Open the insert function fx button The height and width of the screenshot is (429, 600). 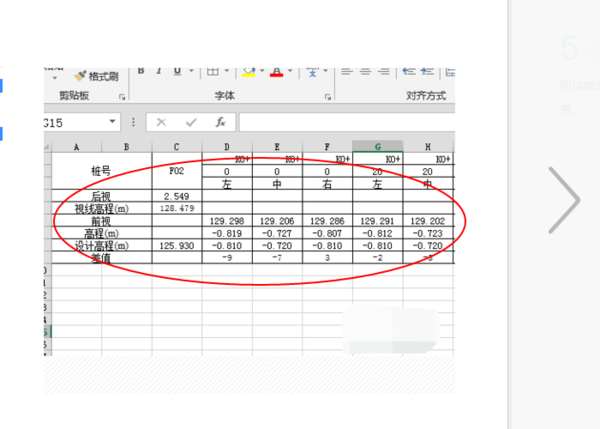(220, 122)
